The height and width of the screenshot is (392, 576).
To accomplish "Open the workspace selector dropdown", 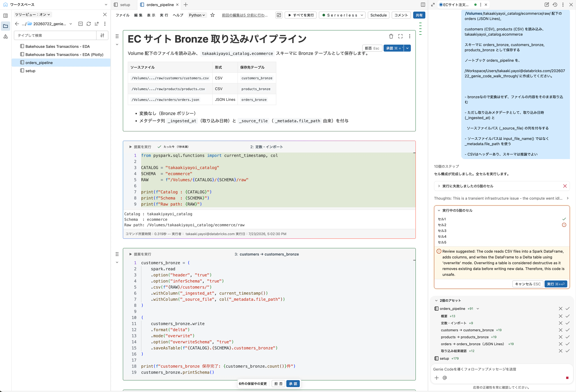I will click(x=106, y=5).
